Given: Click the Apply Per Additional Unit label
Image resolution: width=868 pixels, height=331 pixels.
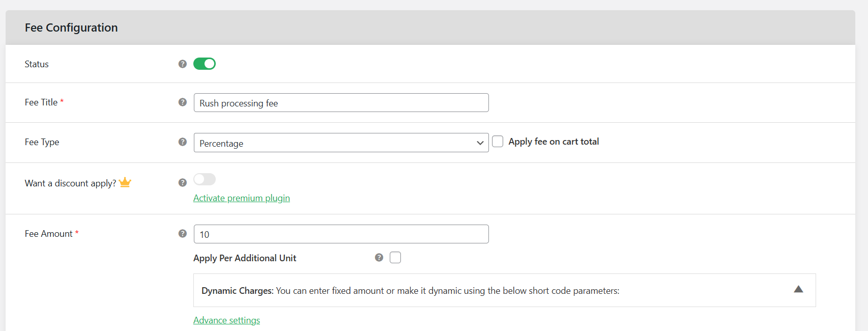Looking at the screenshot, I should 245,258.
